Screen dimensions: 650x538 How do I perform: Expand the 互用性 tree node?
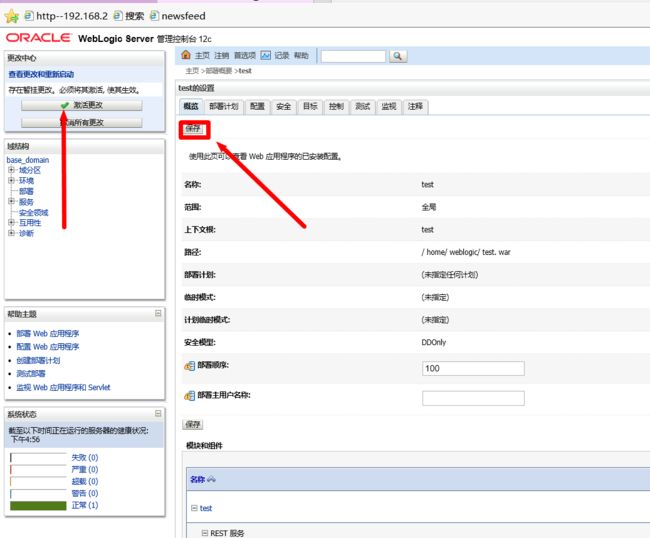[x=11, y=223]
